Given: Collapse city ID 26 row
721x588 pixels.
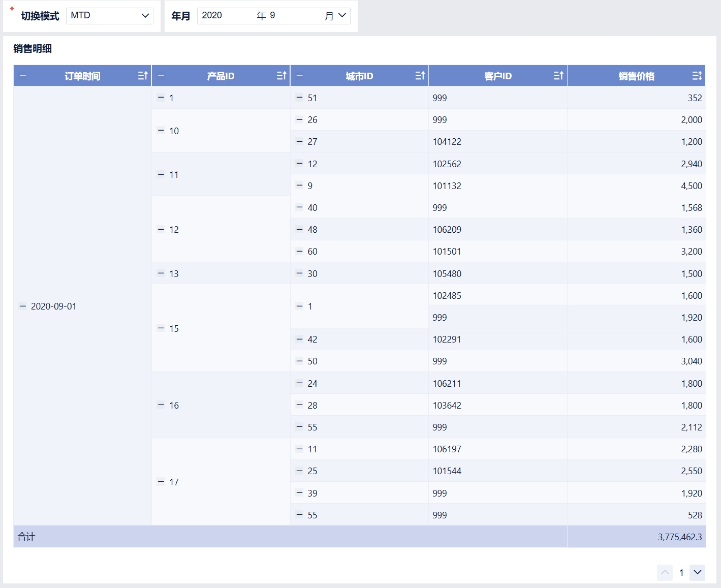Looking at the screenshot, I should point(300,119).
